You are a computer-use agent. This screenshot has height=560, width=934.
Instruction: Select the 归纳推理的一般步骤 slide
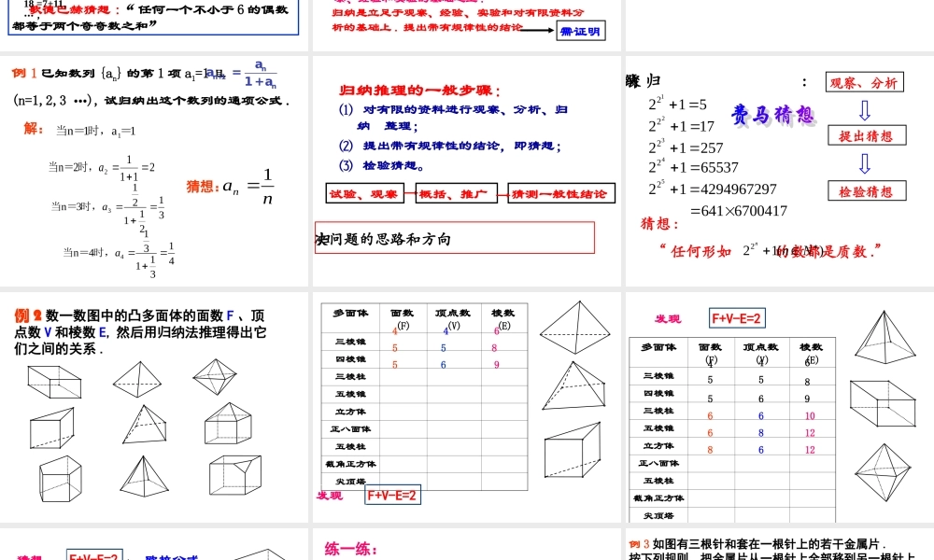pos(466,171)
